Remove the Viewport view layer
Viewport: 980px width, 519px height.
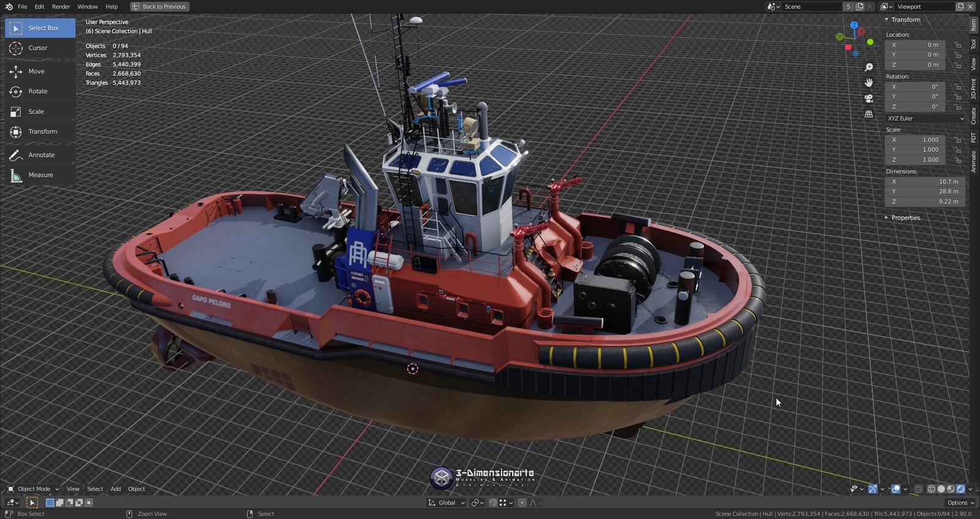[x=970, y=7]
